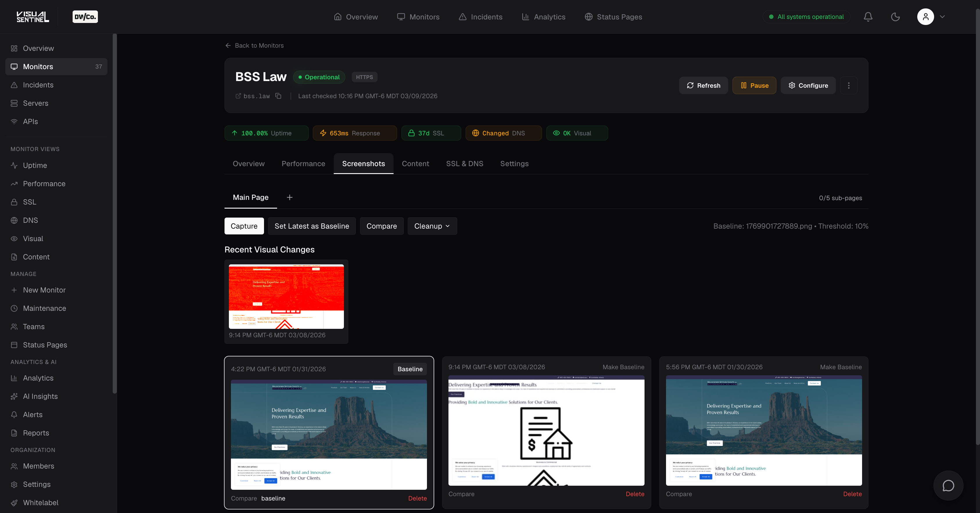Click the OK Visual status badge
This screenshot has width=980, height=513.
[577, 133]
